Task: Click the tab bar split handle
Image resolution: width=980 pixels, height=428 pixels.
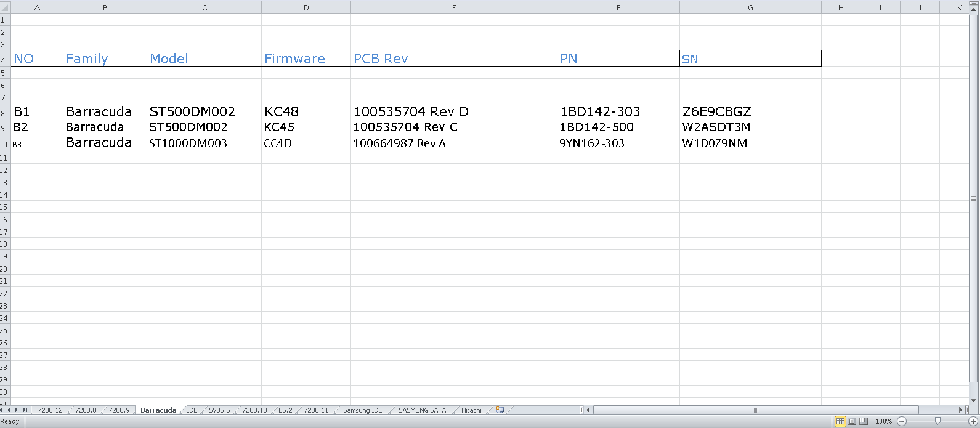Action: [581, 410]
